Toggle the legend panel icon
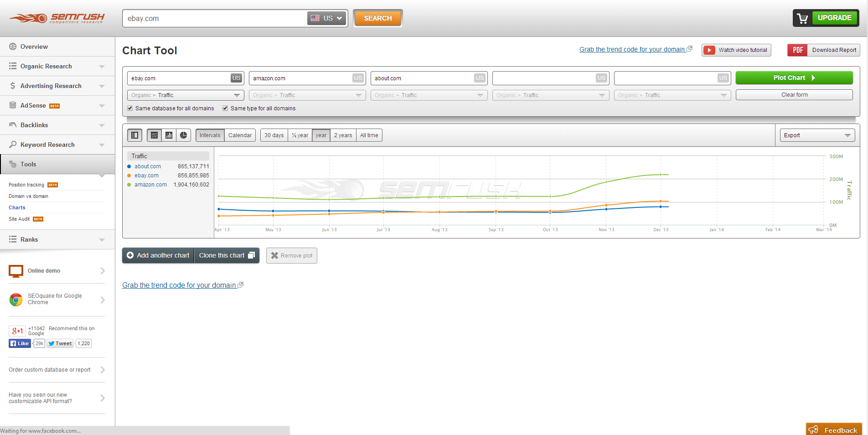 [x=134, y=135]
